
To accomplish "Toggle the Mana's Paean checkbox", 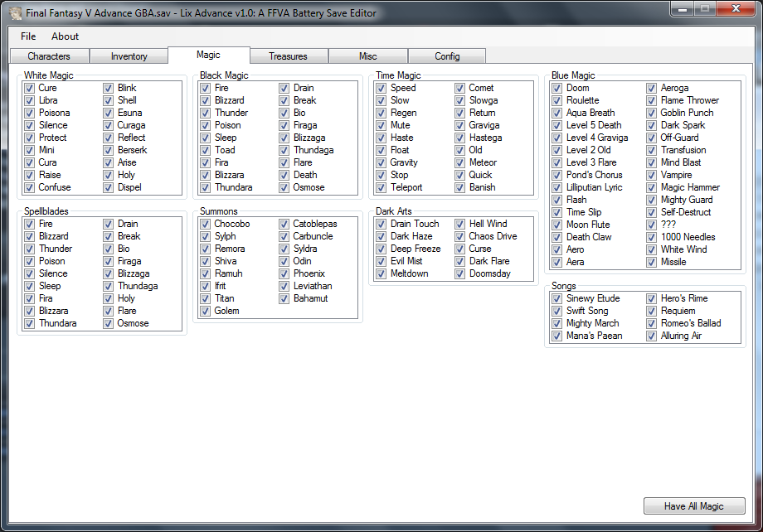I will pos(557,336).
